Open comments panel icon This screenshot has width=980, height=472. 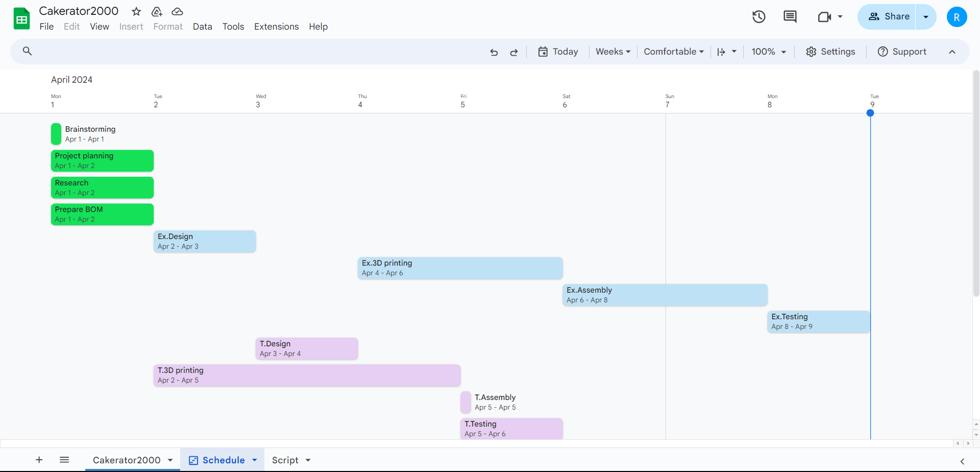790,17
